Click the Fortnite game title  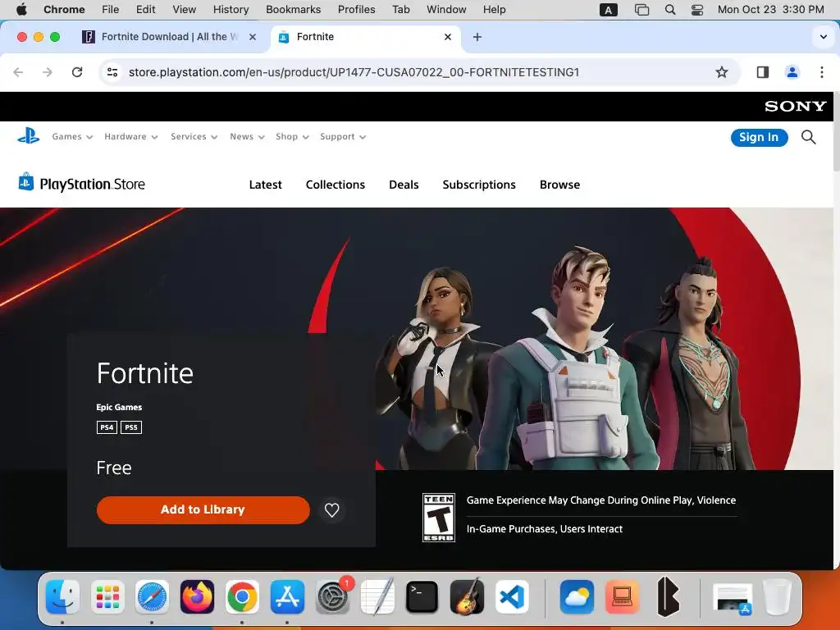[x=144, y=373]
